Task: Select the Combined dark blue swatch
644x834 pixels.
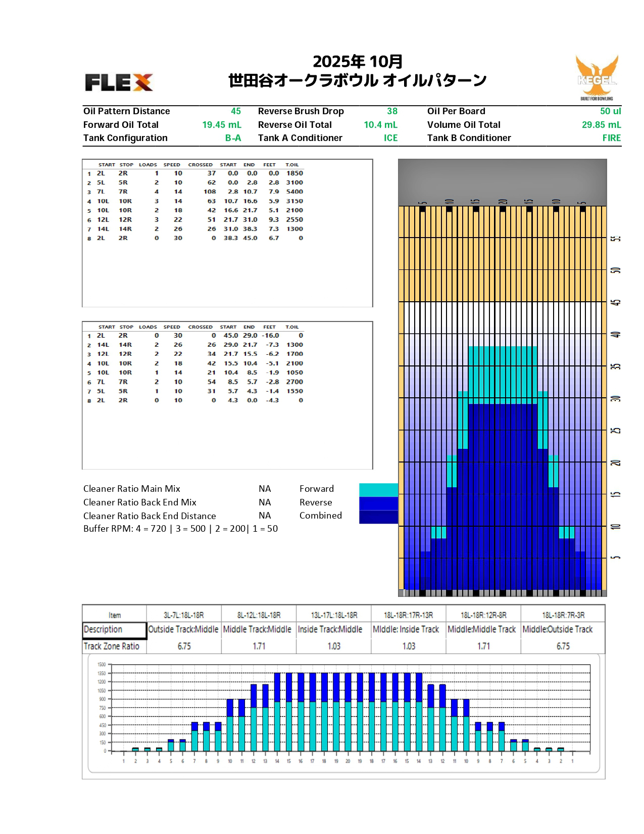Action: coord(378,517)
